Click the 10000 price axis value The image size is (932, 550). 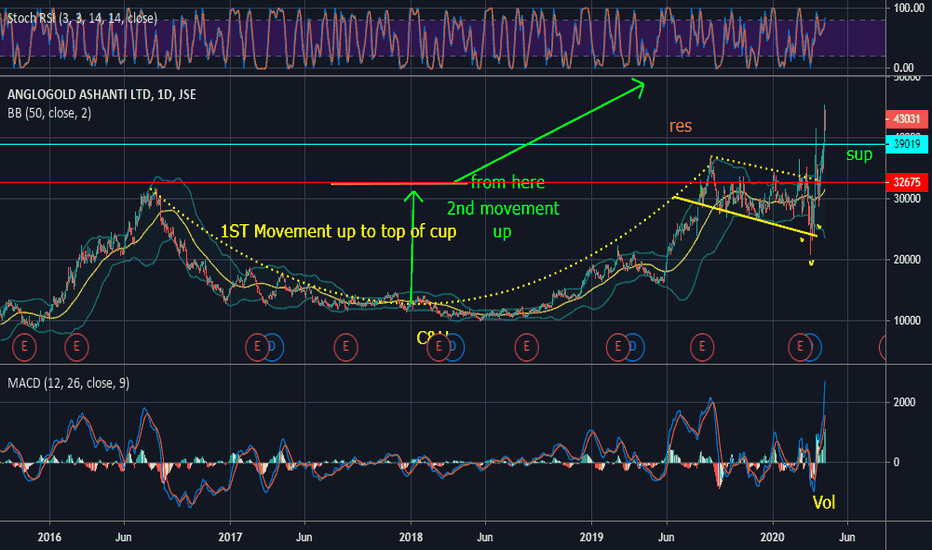[x=907, y=320]
